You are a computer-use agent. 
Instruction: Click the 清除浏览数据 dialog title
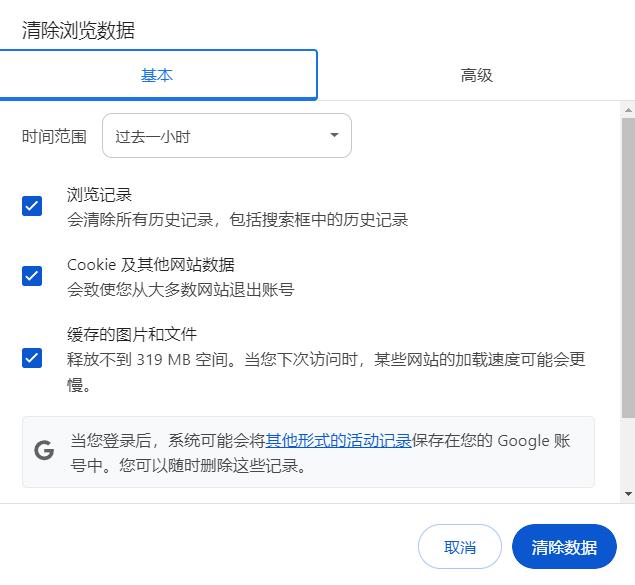pyautogui.click(x=78, y=30)
